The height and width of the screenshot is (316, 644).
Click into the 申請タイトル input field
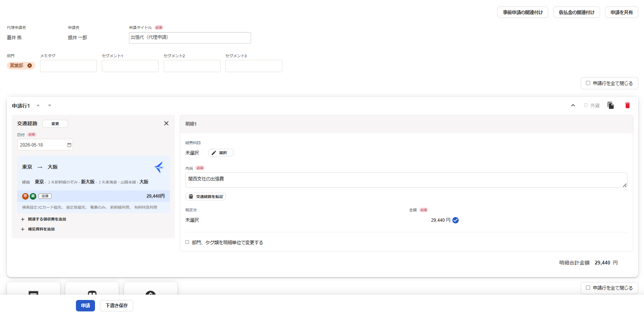click(x=190, y=38)
